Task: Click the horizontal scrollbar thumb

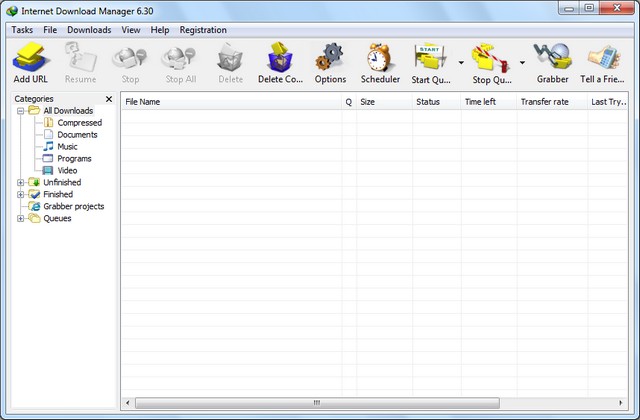Action: click(317, 403)
